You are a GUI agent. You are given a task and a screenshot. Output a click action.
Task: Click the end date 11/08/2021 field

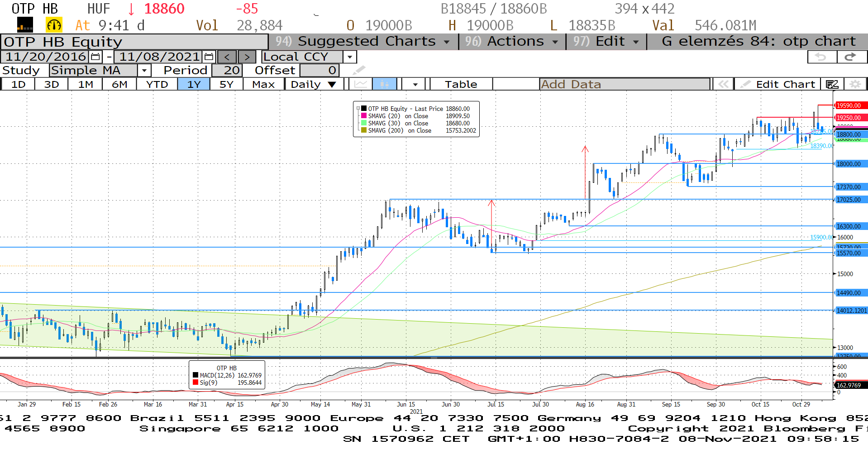159,57
